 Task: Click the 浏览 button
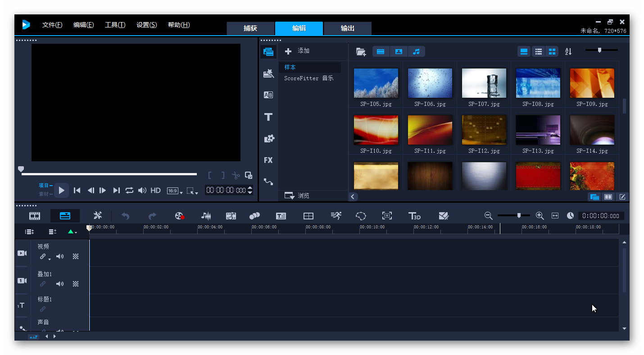pyautogui.click(x=298, y=196)
